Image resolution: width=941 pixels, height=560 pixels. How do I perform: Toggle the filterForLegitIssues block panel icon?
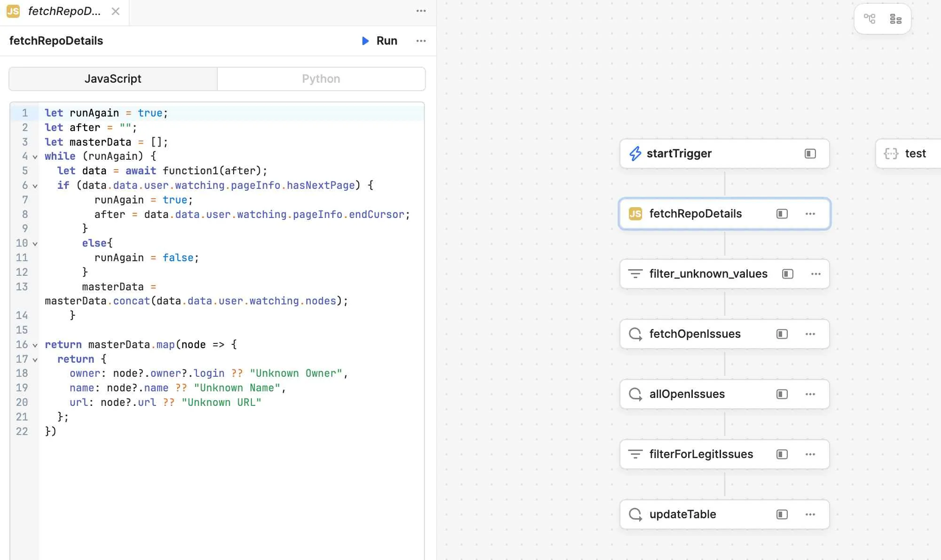click(x=782, y=454)
